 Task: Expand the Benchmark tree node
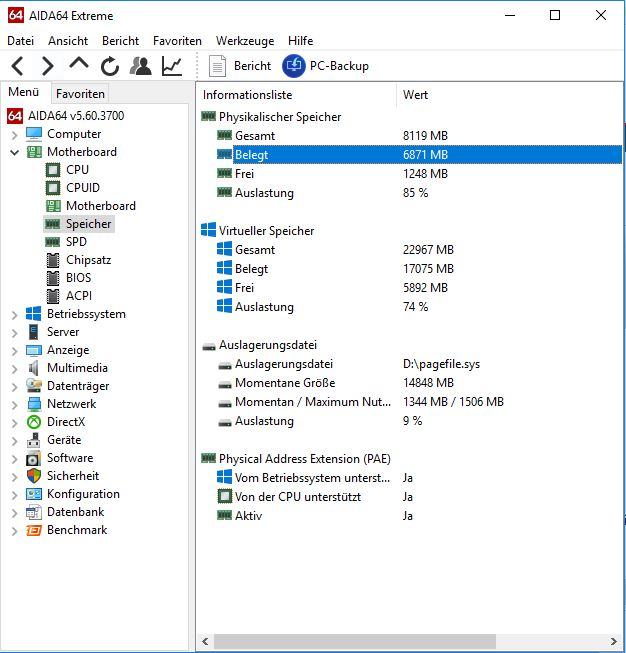(15, 531)
